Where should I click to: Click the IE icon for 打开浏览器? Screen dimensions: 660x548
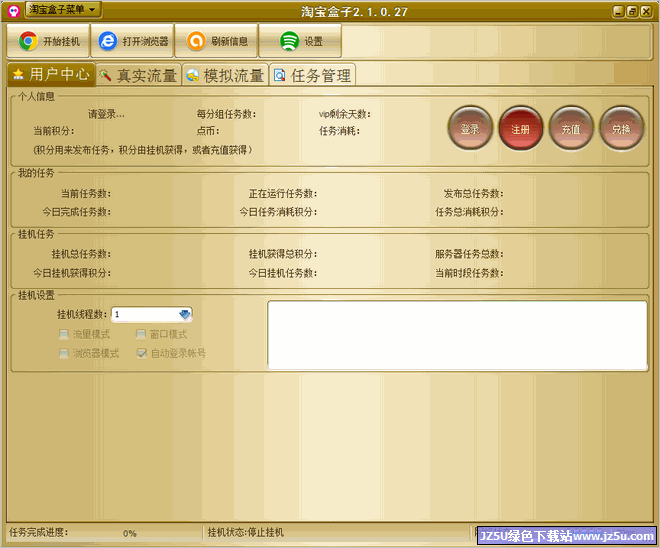click(108, 41)
